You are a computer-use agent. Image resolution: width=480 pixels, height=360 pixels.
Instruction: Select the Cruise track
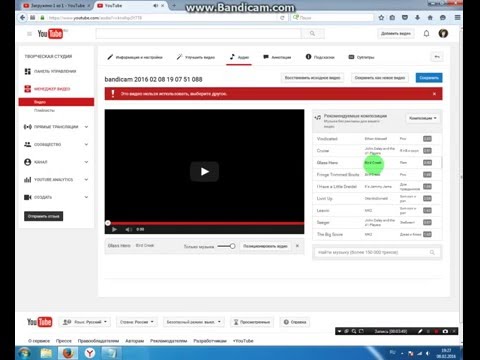(377, 151)
